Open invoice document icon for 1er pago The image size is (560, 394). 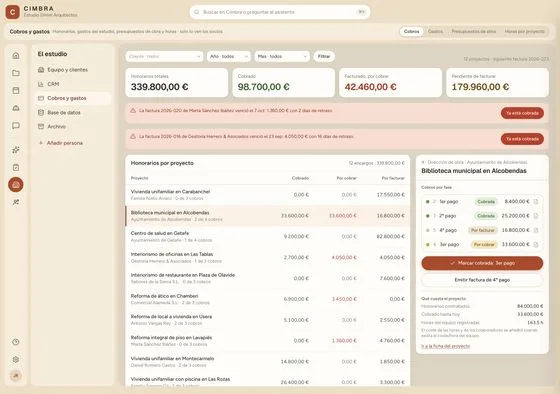[x=536, y=202]
